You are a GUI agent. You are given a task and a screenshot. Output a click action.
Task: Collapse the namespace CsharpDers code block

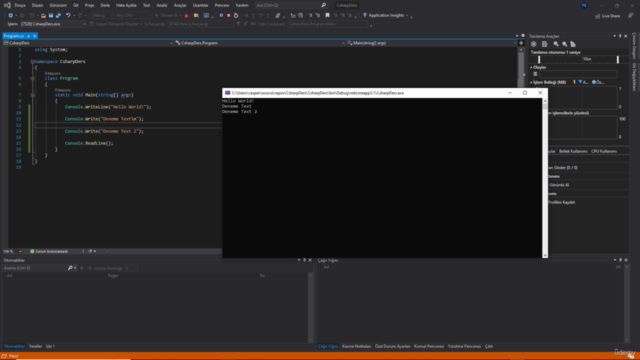click(x=33, y=62)
